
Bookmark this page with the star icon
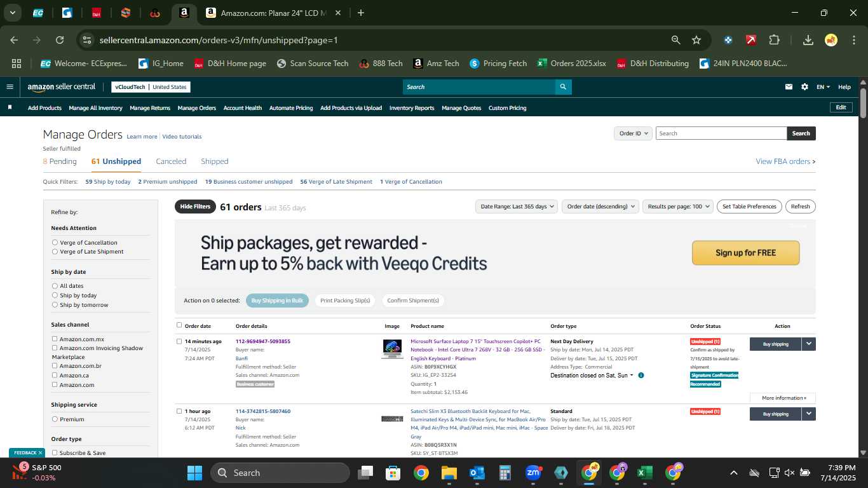pos(696,40)
